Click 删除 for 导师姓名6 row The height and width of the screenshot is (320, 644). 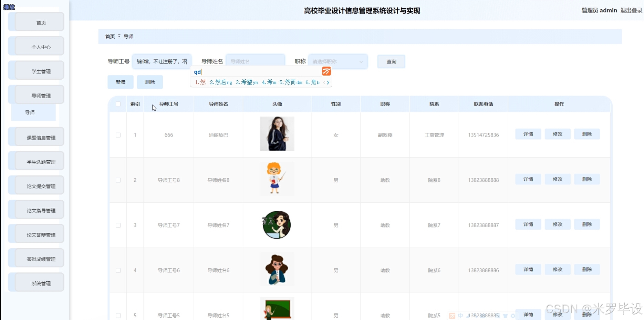pyautogui.click(x=587, y=270)
